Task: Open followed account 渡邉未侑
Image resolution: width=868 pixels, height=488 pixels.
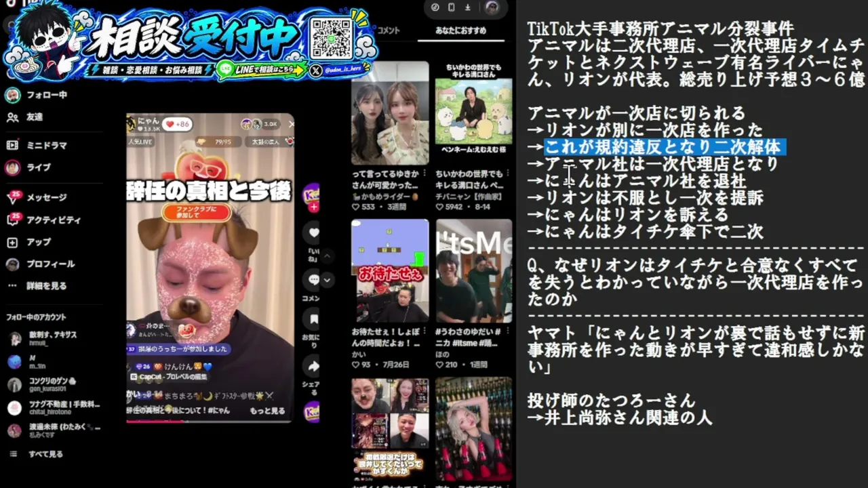Action: 54,430
